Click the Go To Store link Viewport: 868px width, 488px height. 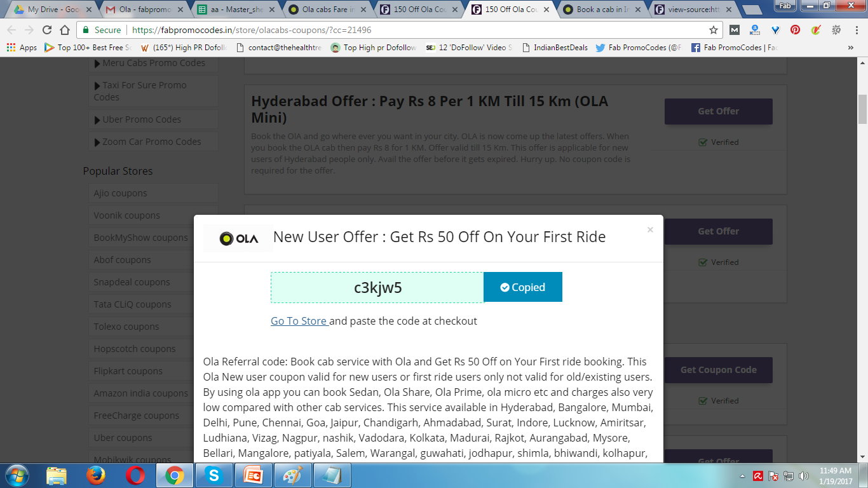299,321
